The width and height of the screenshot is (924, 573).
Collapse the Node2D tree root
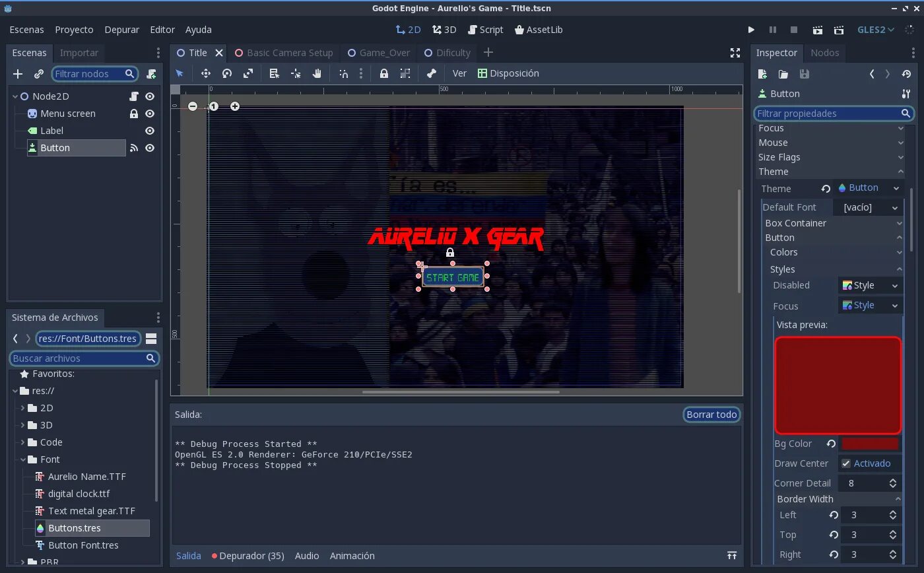(15, 96)
